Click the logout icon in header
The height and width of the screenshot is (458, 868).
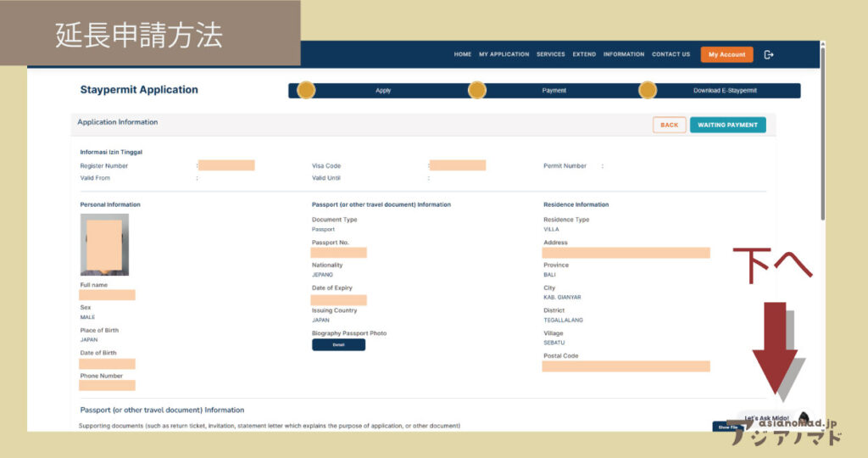click(x=769, y=54)
